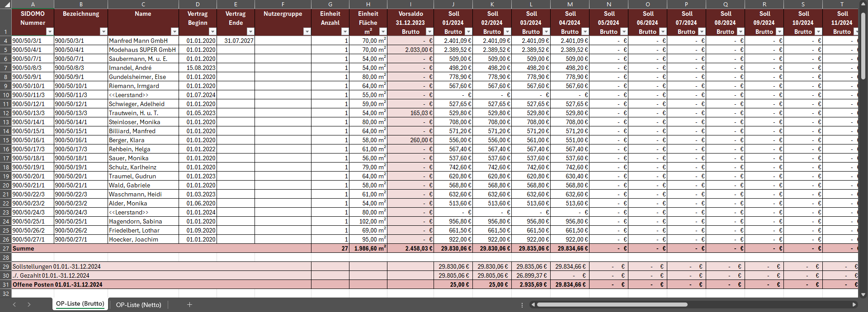
Task: Open filter dropdown for Soll 07/2024 column
Action: 702,32
